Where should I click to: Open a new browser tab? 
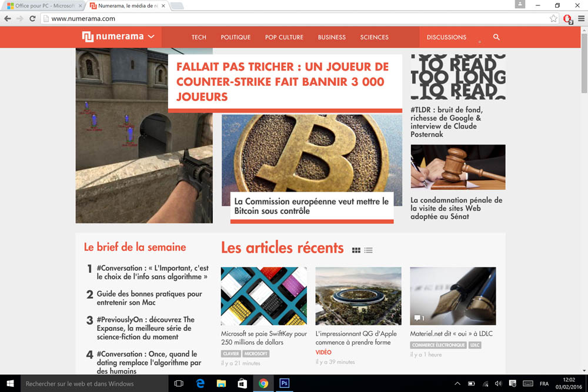tap(177, 6)
